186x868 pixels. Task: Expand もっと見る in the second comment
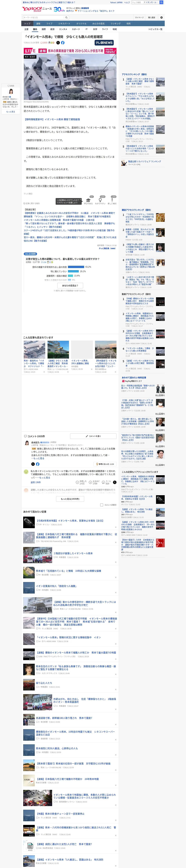[45, 477]
